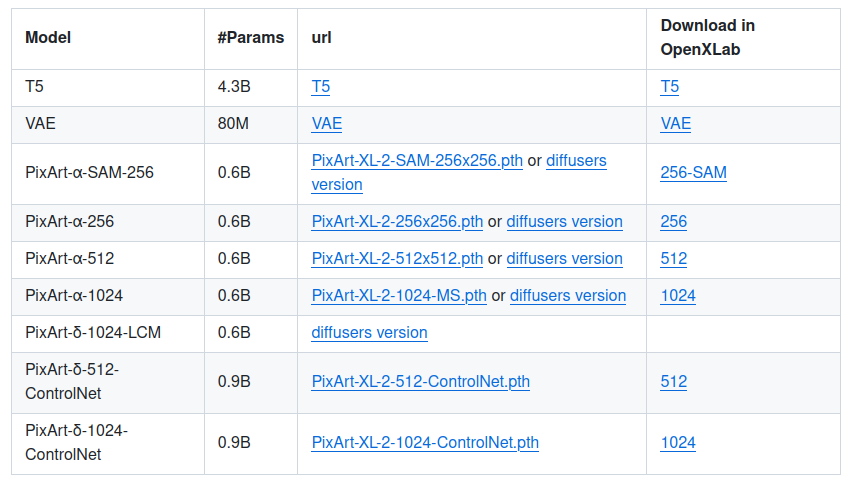
Task: Click the VAE url link
Action: 326,124
